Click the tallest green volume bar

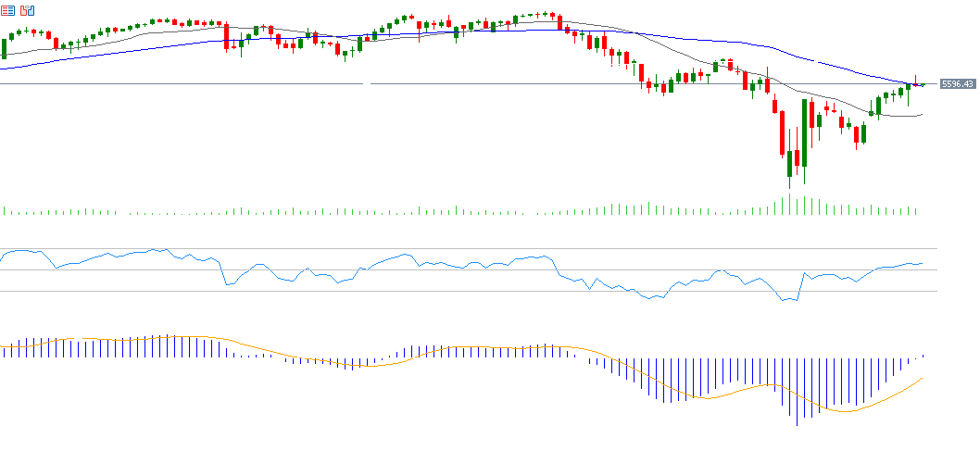pyautogui.click(x=790, y=204)
